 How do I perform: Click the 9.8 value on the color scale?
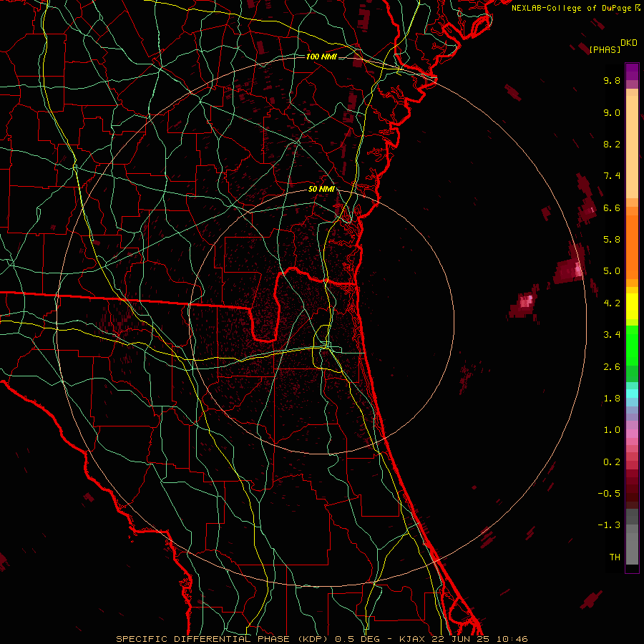[612, 80]
